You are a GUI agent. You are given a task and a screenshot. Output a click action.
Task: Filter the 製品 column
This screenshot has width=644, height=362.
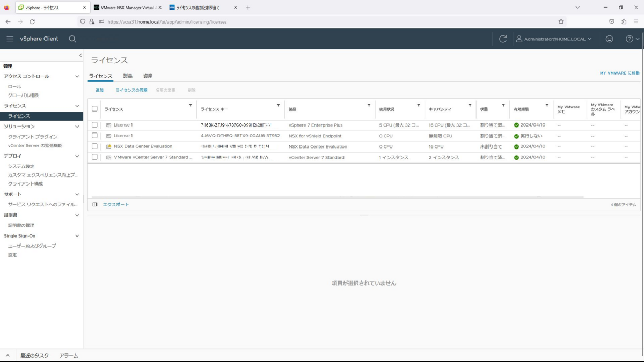coord(369,105)
